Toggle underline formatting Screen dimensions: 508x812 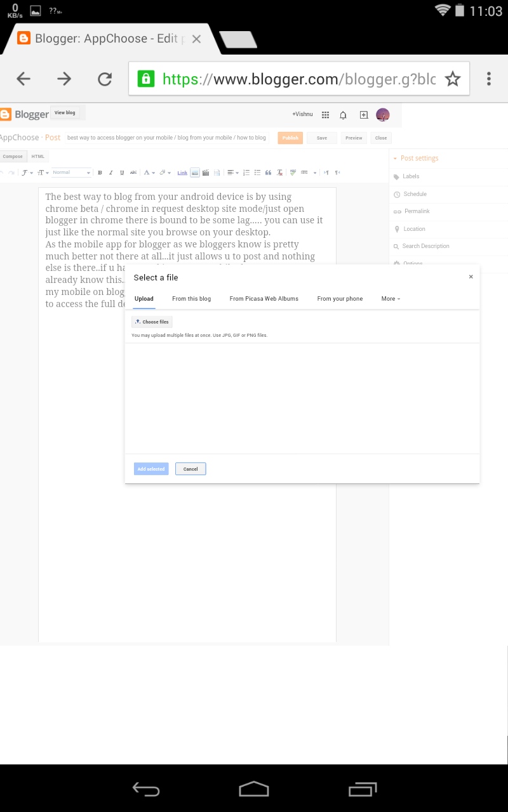(x=122, y=173)
